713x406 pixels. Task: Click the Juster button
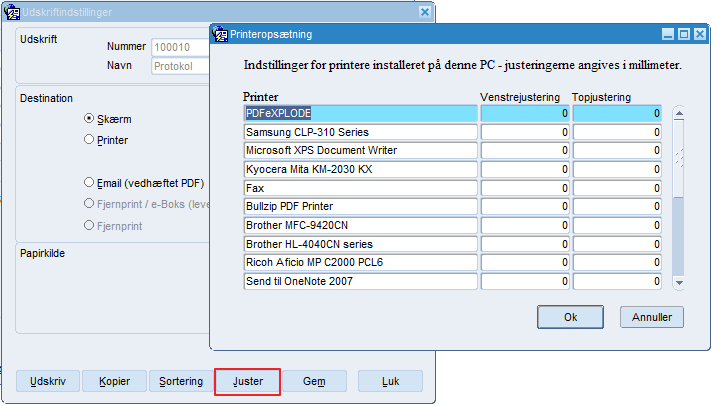pos(247,381)
